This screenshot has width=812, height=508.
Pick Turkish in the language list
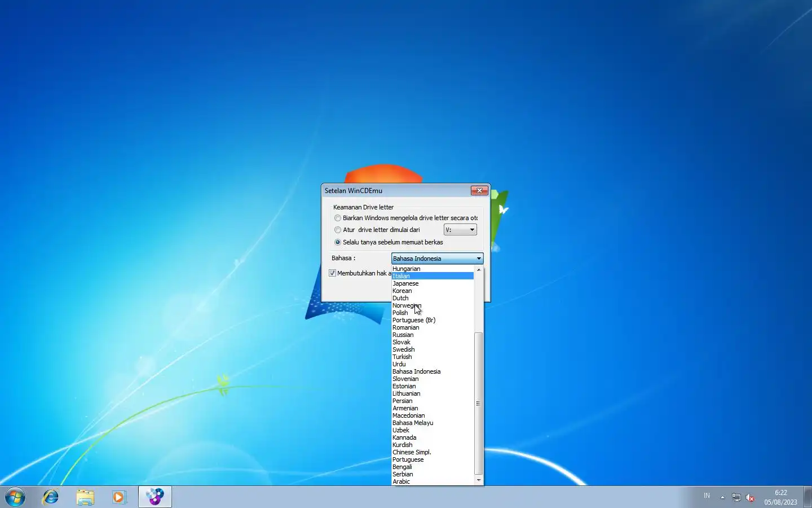tap(433, 357)
